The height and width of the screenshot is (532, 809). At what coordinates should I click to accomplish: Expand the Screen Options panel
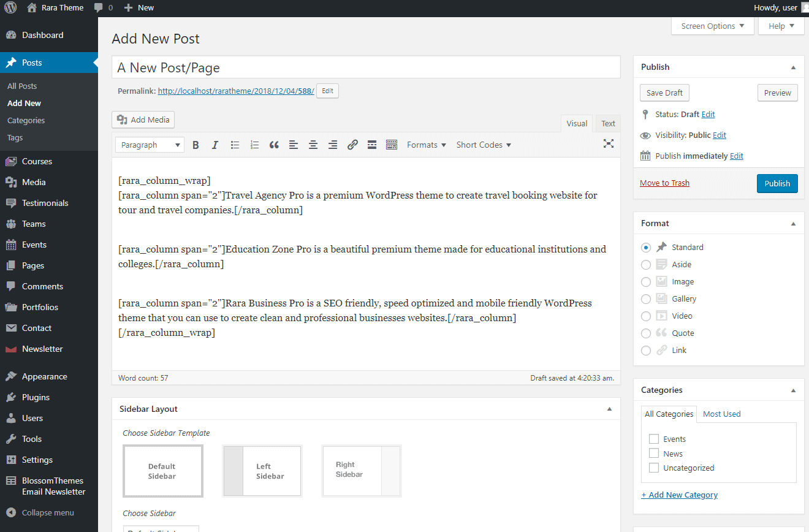tap(713, 26)
